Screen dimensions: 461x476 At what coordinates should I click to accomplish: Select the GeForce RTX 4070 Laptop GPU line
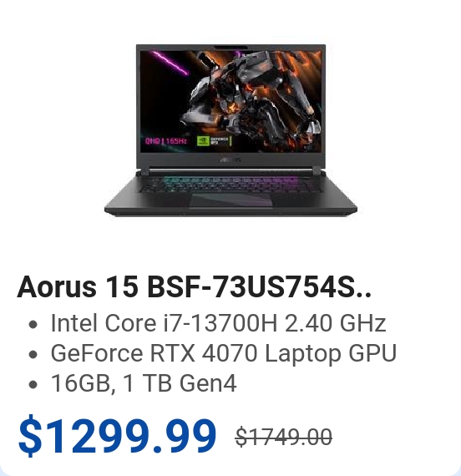coord(224,353)
